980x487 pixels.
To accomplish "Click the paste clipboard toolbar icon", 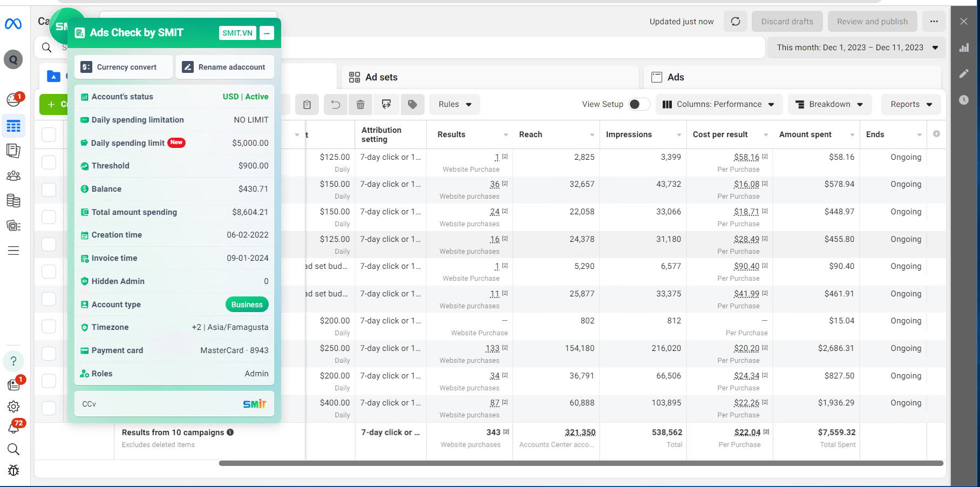I will pos(307,105).
